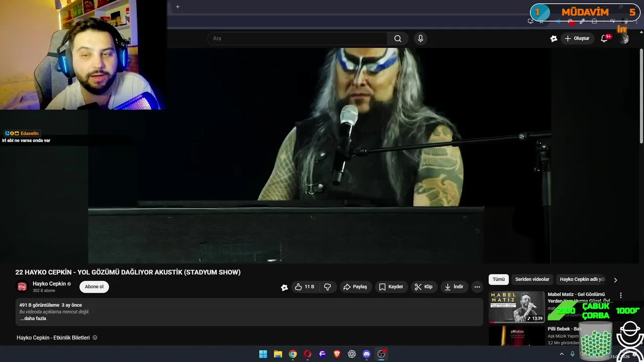Click the Pilli Bebek video title text
The image size is (644, 362).
click(x=563, y=329)
